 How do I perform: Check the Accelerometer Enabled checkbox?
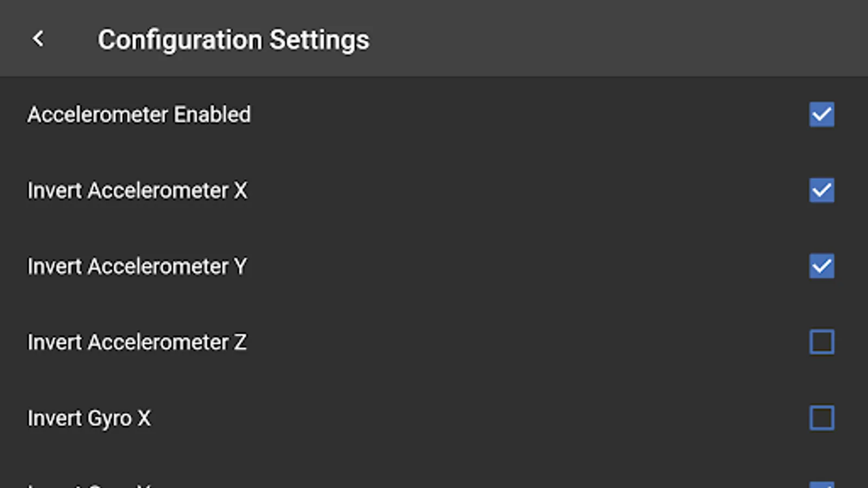click(x=822, y=114)
